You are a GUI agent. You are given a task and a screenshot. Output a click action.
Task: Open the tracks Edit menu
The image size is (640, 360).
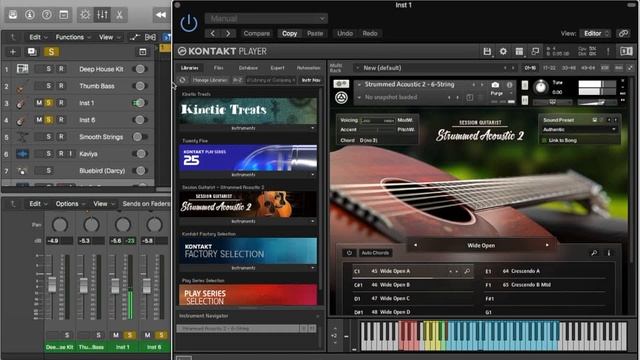[x=38, y=37]
